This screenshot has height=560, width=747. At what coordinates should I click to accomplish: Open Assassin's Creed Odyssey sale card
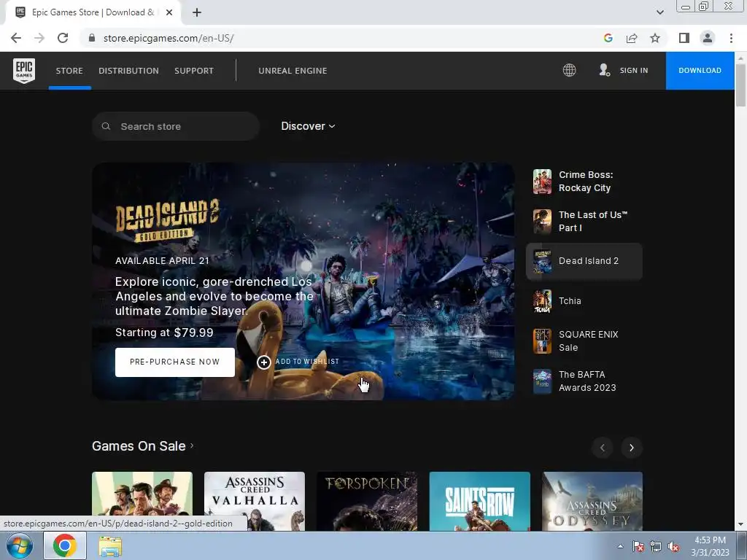(x=592, y=501)
